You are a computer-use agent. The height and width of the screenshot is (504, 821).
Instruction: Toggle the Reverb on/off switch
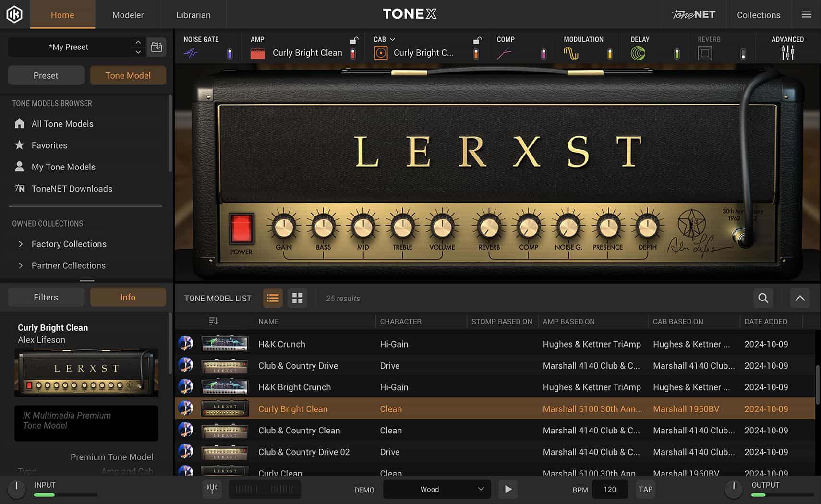click(x=743, y=54)
